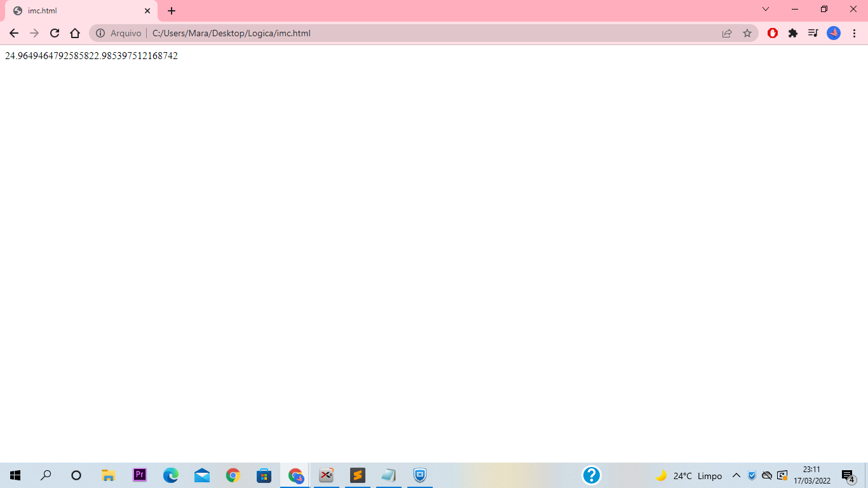
Task: Open the Extensions puzzle menu
Action: pos(793,33)
